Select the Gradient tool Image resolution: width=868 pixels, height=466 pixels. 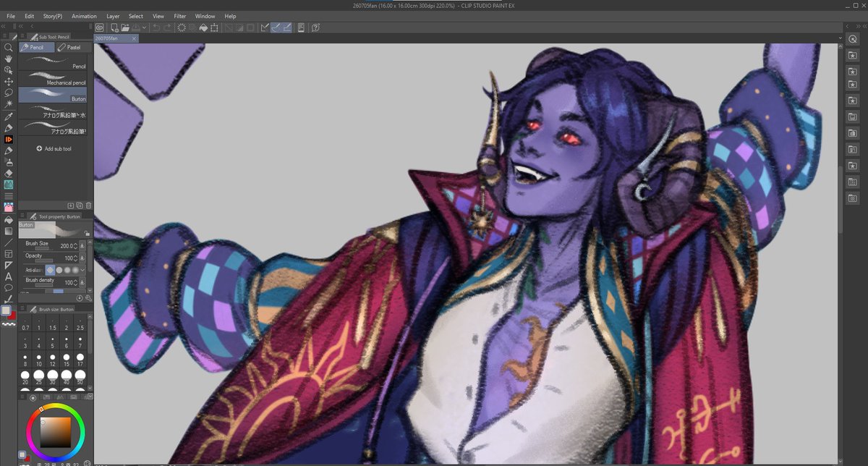tap(9, 231)
